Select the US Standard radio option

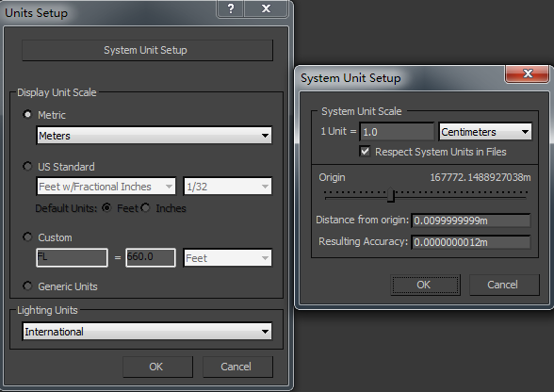coord(27,166)
